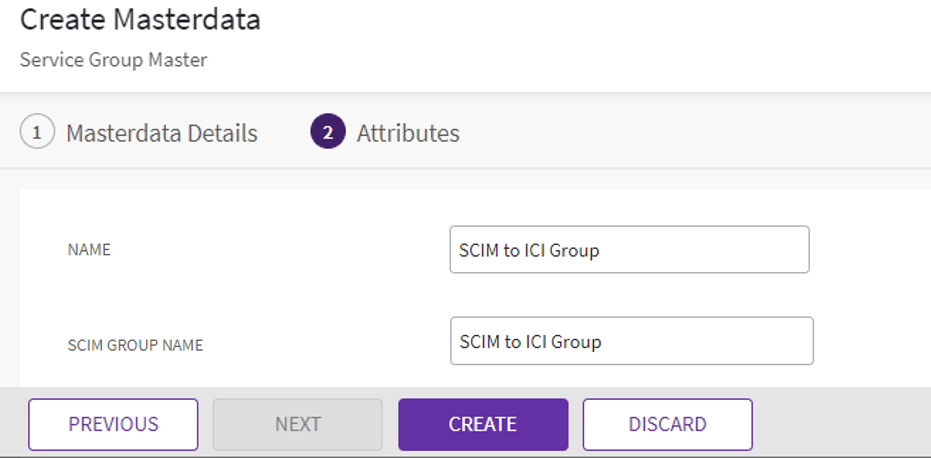The image size is (931, 458).
Task: Place cursor in SCIM GROUP NAME value text
Action: [530, 342]
